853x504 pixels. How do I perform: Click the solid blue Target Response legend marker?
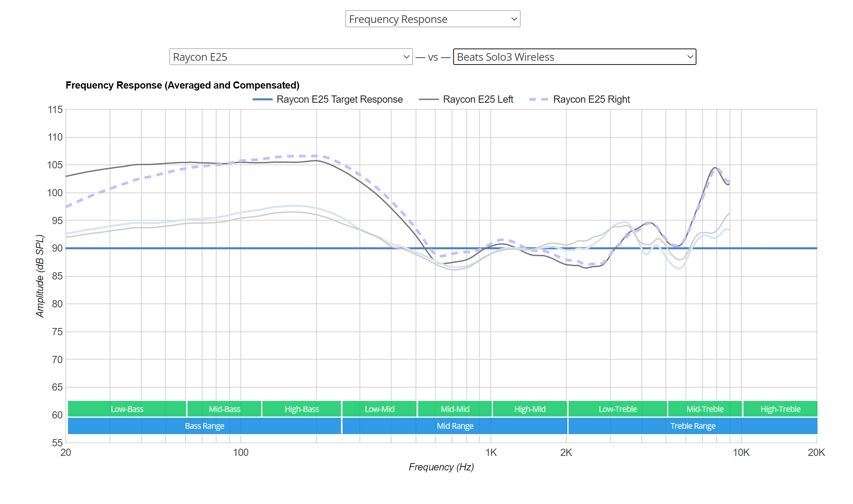[263, 99]
